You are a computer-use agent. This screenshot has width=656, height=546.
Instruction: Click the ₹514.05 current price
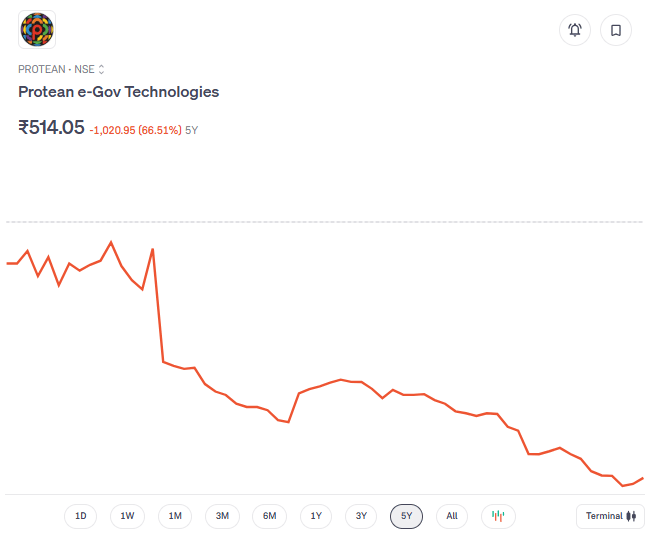coord(51,128)
